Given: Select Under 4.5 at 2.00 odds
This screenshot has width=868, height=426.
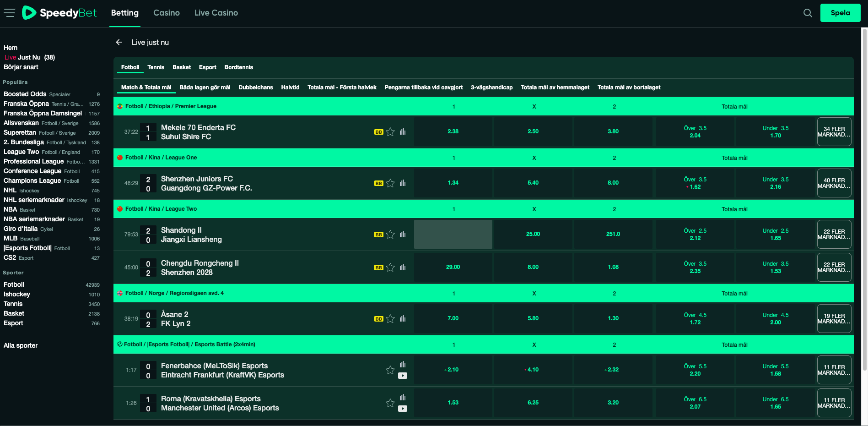Looking at the screenshot, I should (x=776, y=319).
